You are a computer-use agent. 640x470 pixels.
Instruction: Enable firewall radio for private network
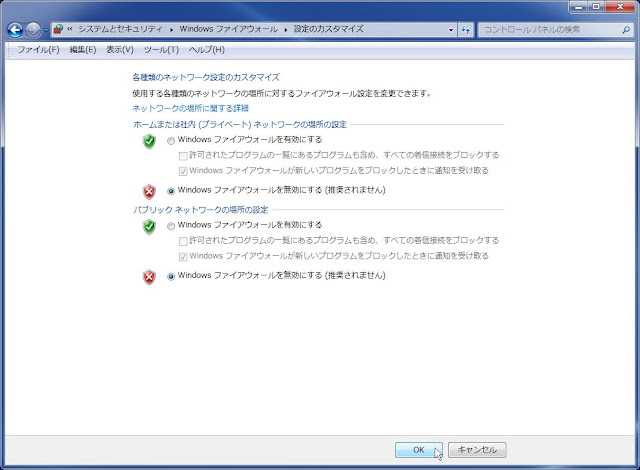(x=171, y=141)
